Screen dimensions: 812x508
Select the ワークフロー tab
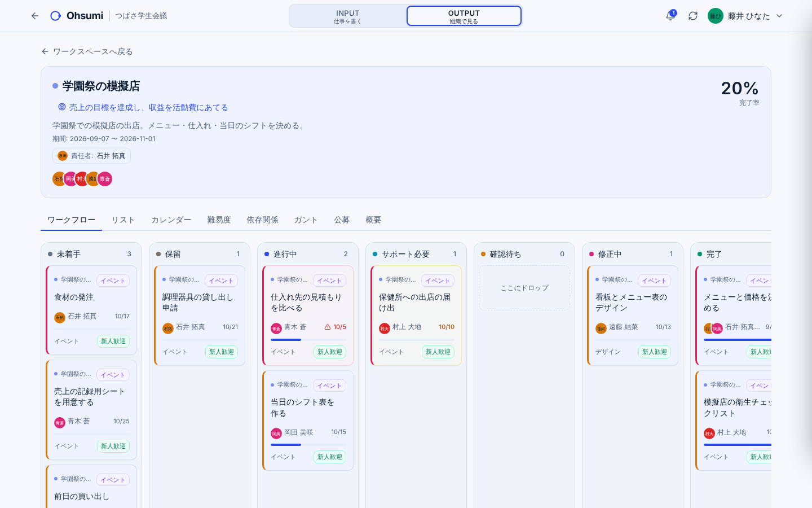point(71,220)
